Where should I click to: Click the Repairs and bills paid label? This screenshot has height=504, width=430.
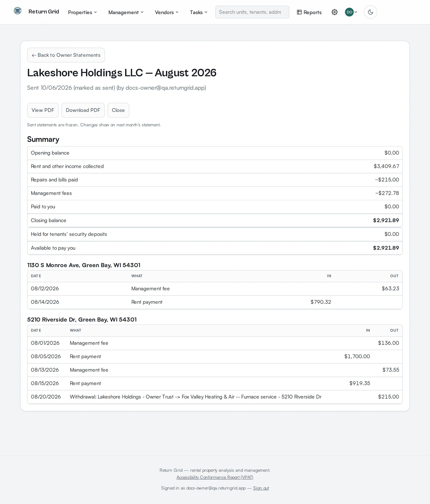point(54,180)
